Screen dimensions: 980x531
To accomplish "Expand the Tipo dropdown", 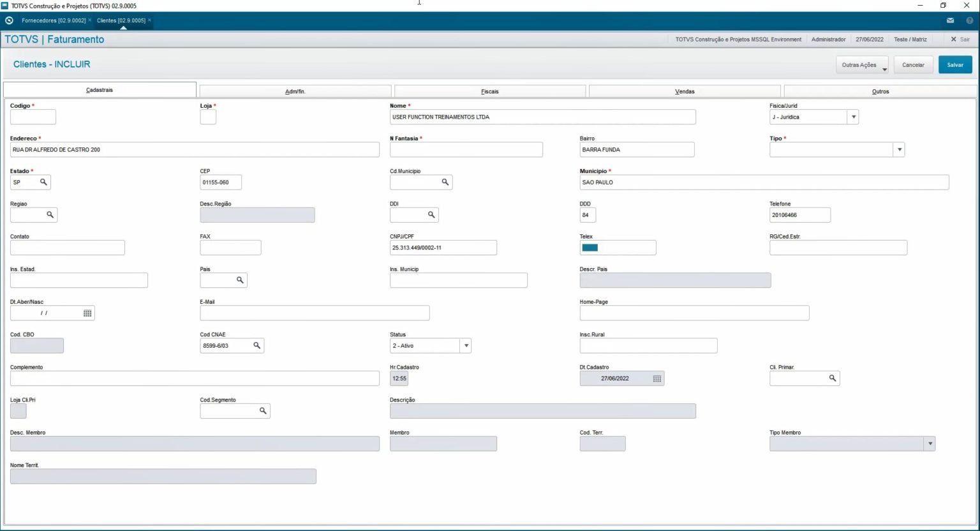I will [899, 150].
